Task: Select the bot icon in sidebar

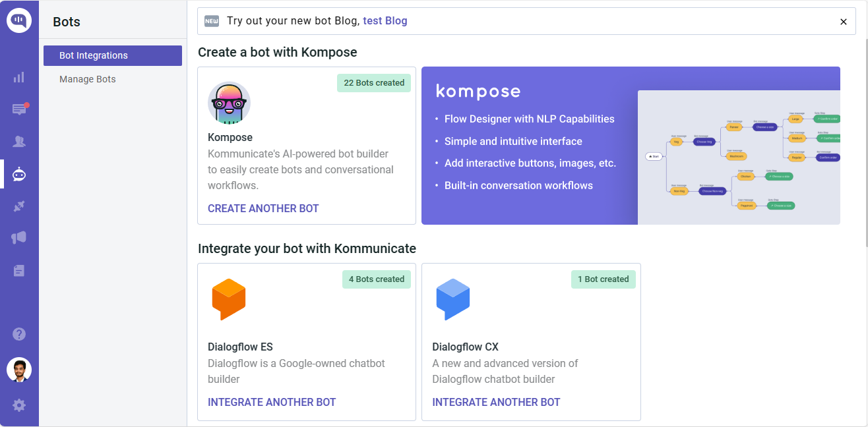Action: point(19,174)
